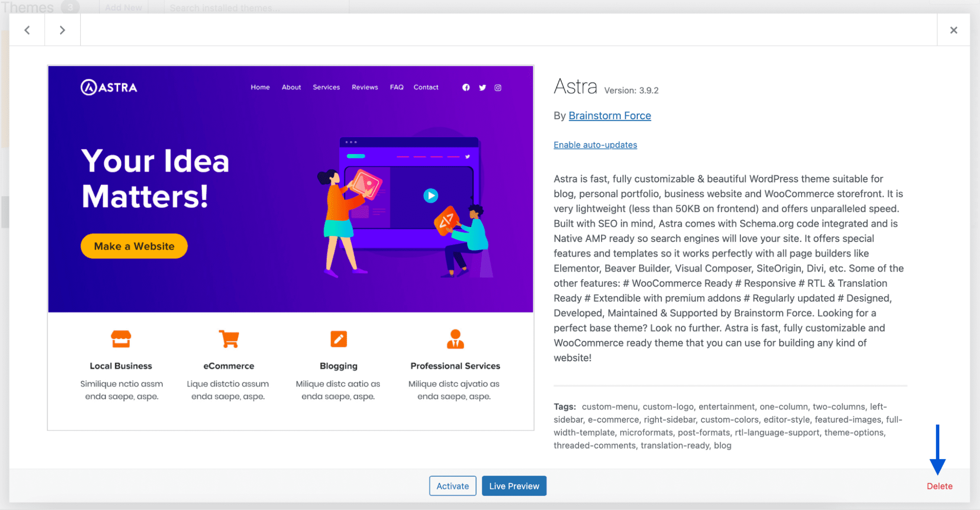
Task: Click the Local Business store icon
Action: click(x=121, y=339)
